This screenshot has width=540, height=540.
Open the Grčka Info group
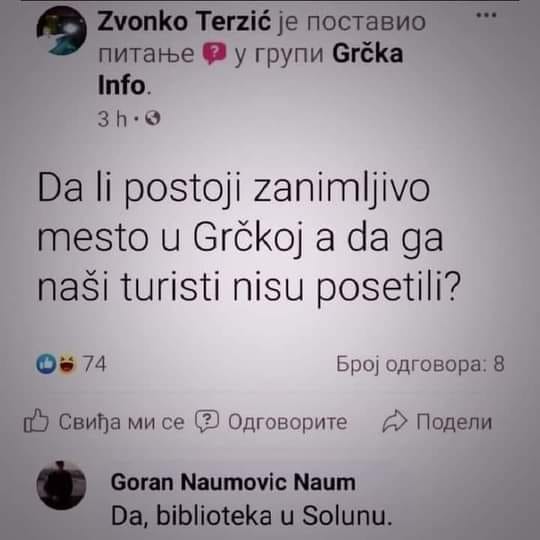(250, 69)
